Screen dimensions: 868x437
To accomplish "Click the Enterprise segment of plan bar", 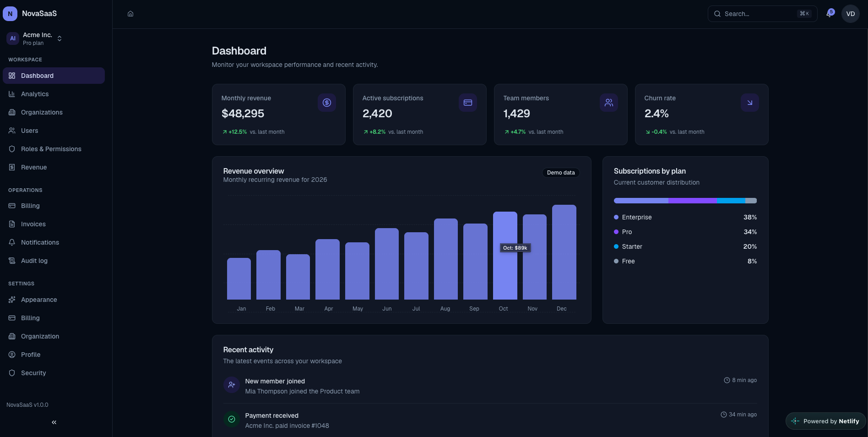I will pos(641,201).
